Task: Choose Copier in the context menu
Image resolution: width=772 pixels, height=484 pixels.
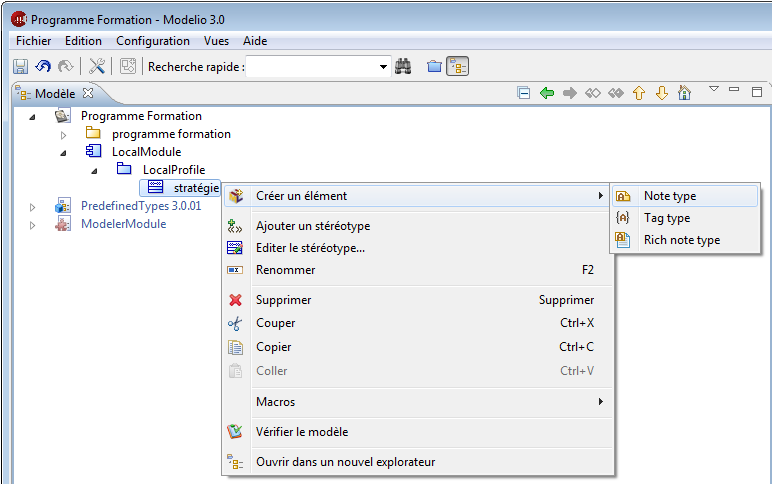Action: coord(417,347)
